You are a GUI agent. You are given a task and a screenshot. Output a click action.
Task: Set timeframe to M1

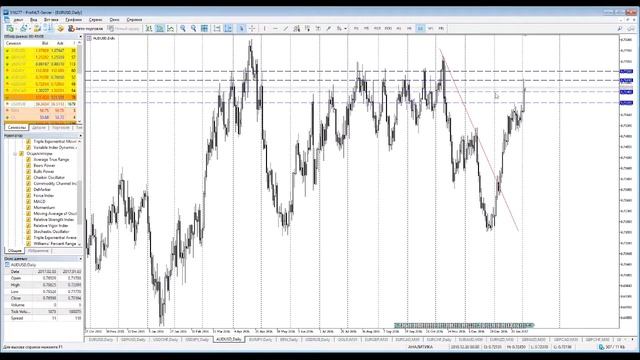coord(356,28)
